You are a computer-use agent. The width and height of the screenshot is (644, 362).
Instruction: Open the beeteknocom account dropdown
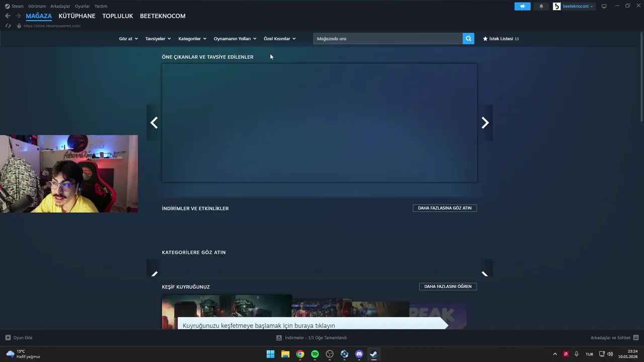578,6
